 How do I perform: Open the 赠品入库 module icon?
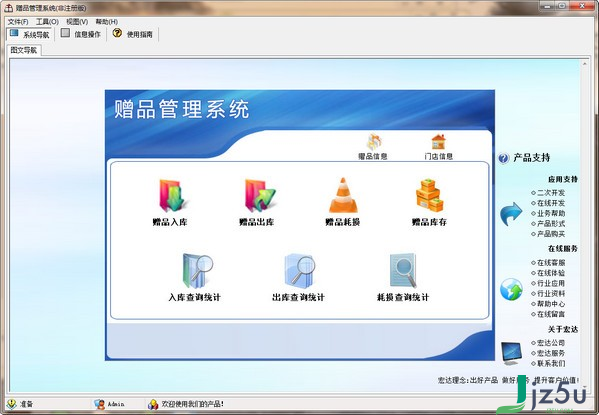pos(171,196)
